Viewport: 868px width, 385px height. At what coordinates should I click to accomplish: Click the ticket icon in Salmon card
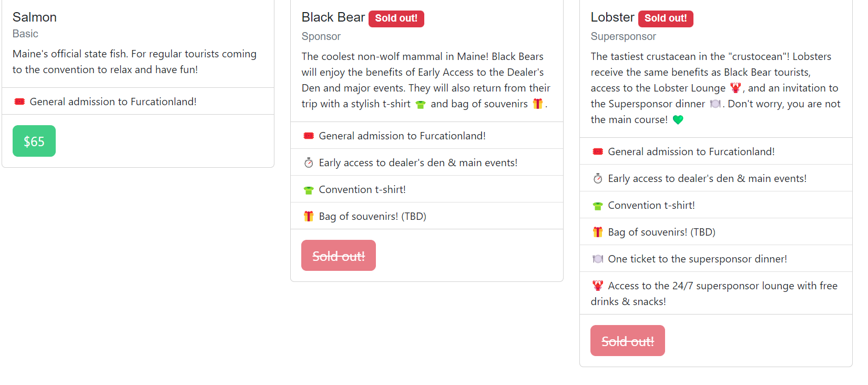[x=19, y=102]
